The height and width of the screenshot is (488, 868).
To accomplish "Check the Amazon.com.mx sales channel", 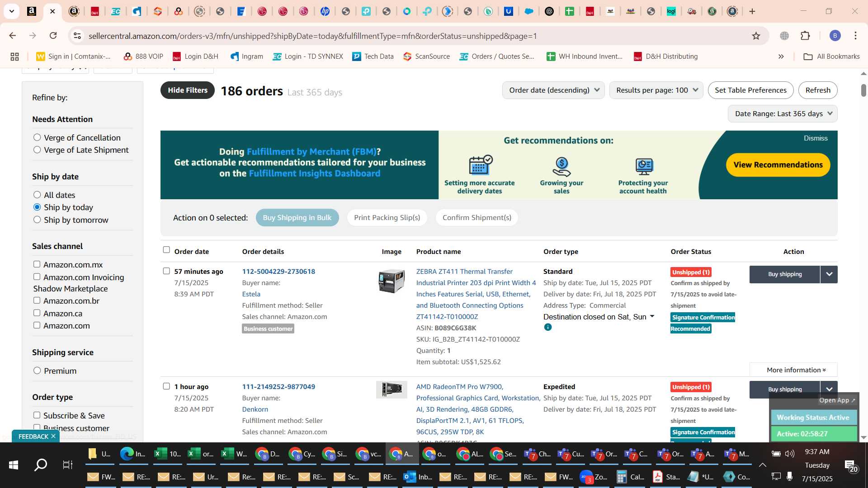I will 37,264.
